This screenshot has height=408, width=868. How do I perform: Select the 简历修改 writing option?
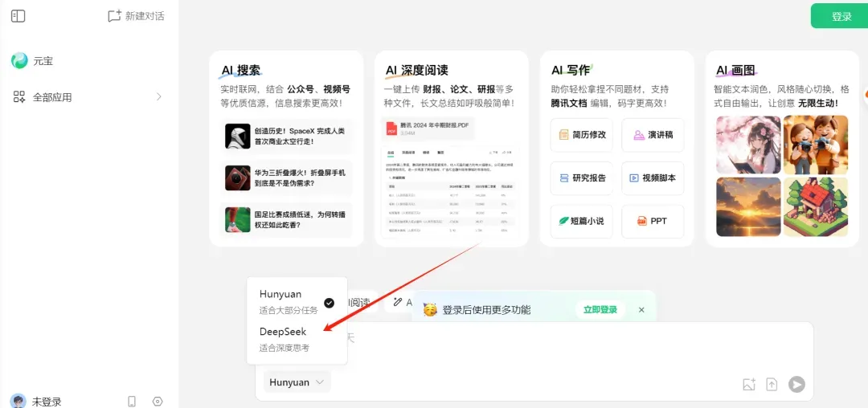tap(582, 134)
